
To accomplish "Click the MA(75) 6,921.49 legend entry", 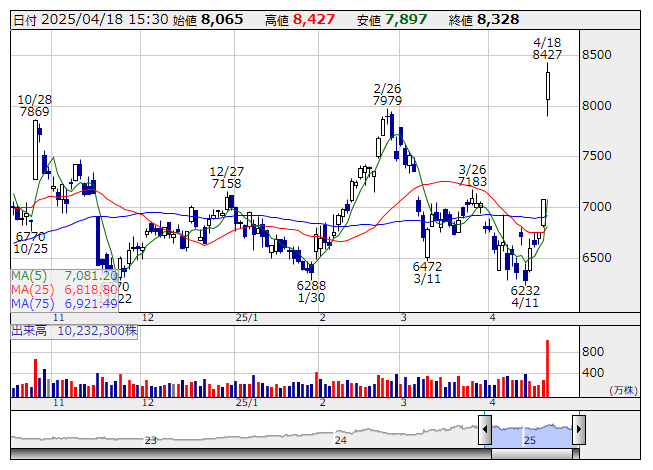I will tap(65, 303).
